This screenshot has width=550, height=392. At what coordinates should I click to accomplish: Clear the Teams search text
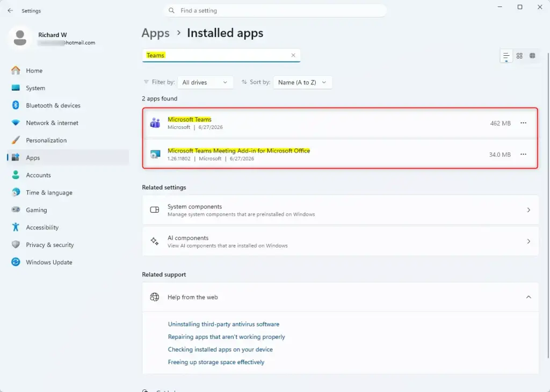coord(293,55)
